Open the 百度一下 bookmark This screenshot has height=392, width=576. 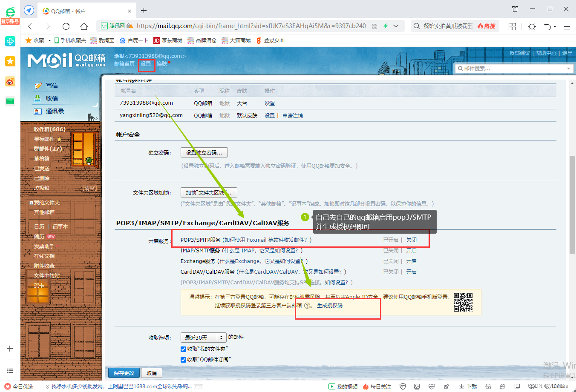134,40
